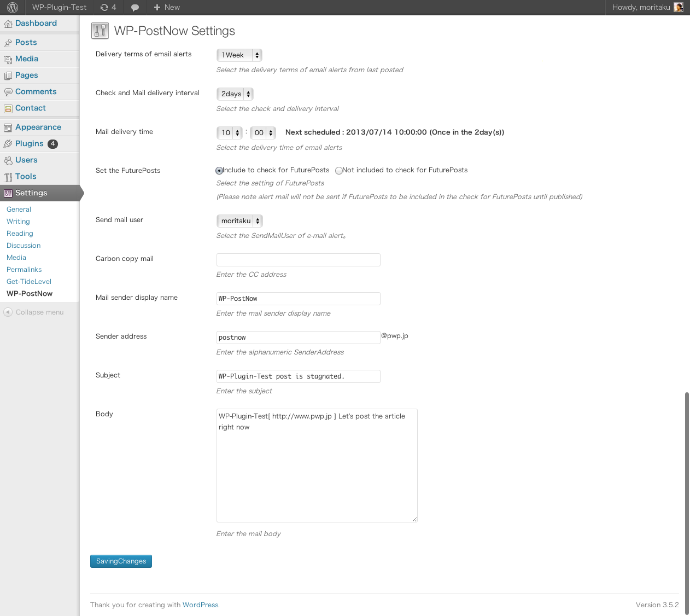Click the Mail sender display name field

tap(299, 299)
